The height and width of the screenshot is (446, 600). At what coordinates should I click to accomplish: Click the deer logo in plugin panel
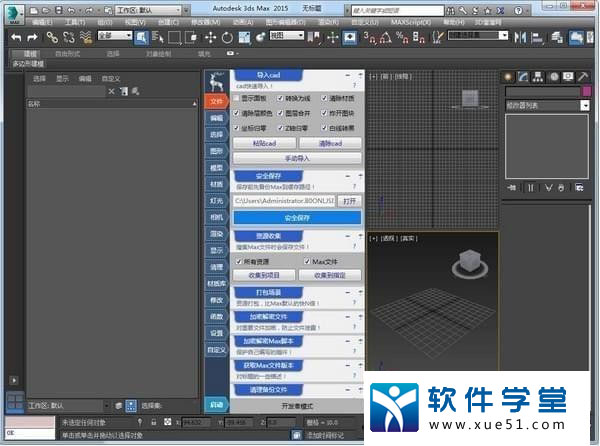pos(217,80)
